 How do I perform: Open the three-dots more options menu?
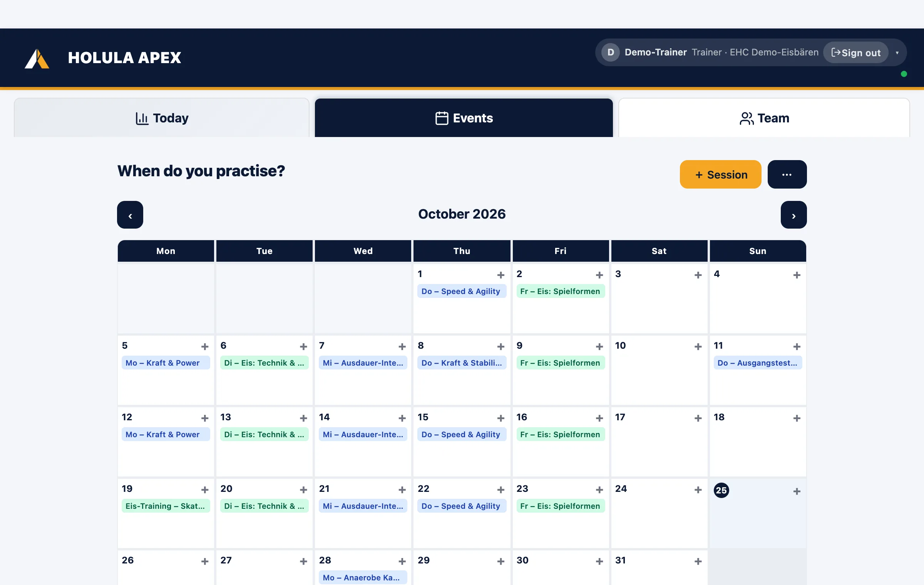787,174
